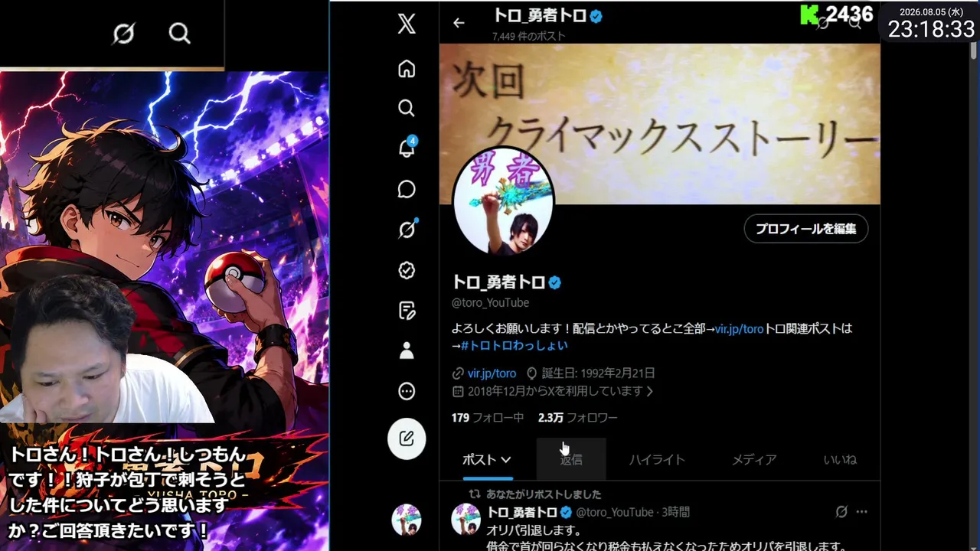Open Grok from the X sidebar

point(407,229)
